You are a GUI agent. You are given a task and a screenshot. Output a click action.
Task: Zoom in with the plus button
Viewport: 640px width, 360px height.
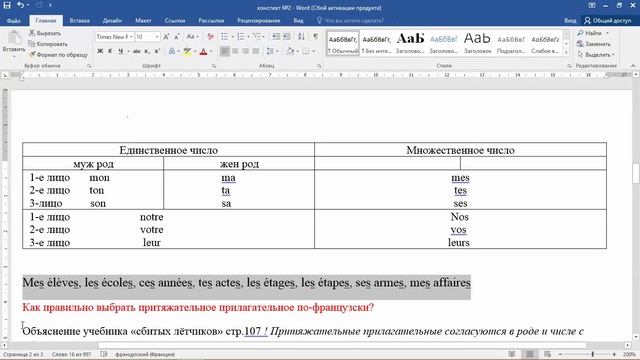[614, 354]
